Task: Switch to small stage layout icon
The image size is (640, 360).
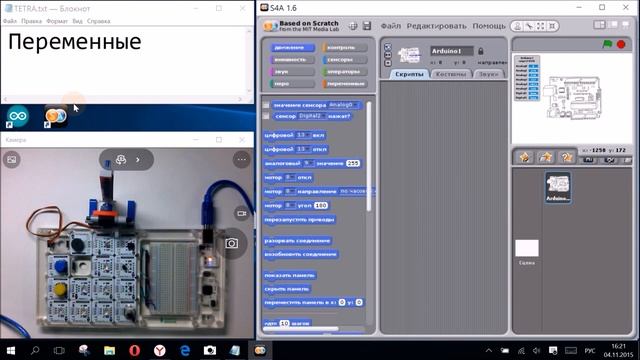Action: (x=599, y=25)
